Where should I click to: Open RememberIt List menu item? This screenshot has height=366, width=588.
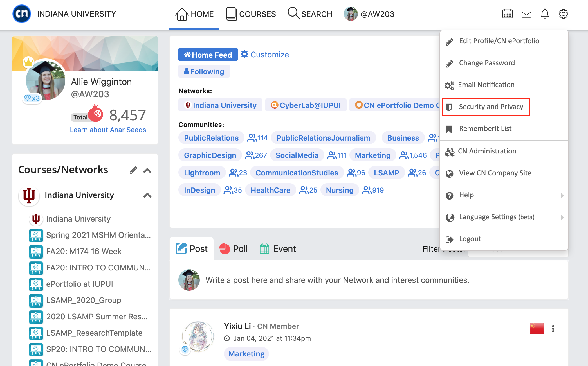[504, 129]
